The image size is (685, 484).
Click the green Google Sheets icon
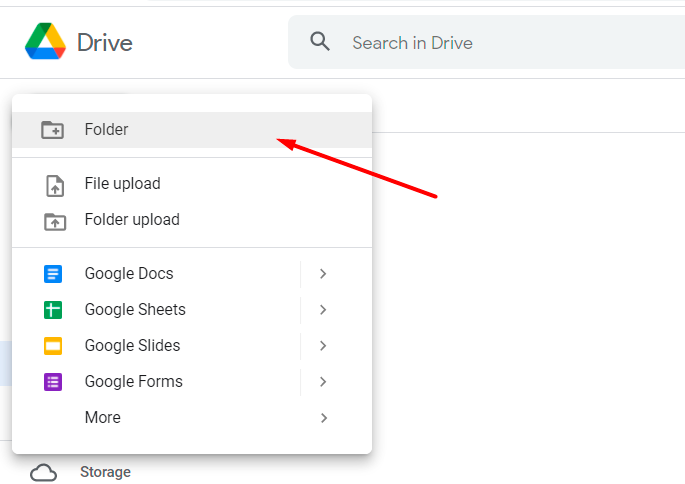click(54, 310)
